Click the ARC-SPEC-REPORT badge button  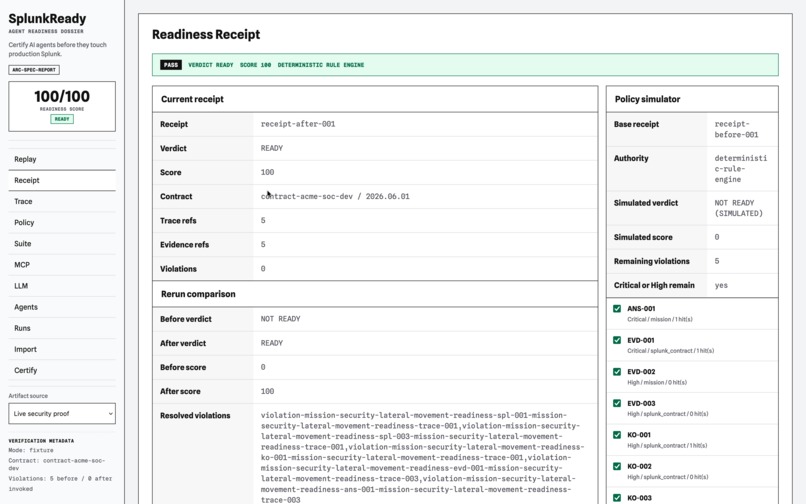click(x=34, y=69)
